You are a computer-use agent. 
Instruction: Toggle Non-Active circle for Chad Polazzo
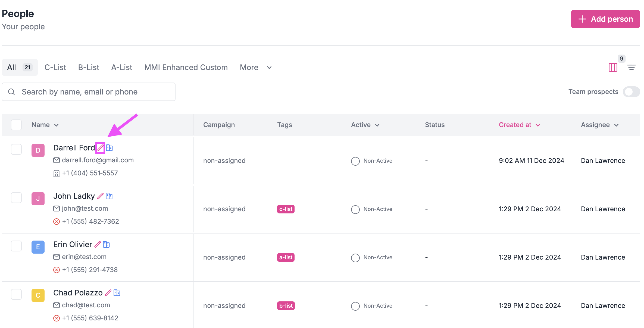pyautogui.click(x=355, y=306)
